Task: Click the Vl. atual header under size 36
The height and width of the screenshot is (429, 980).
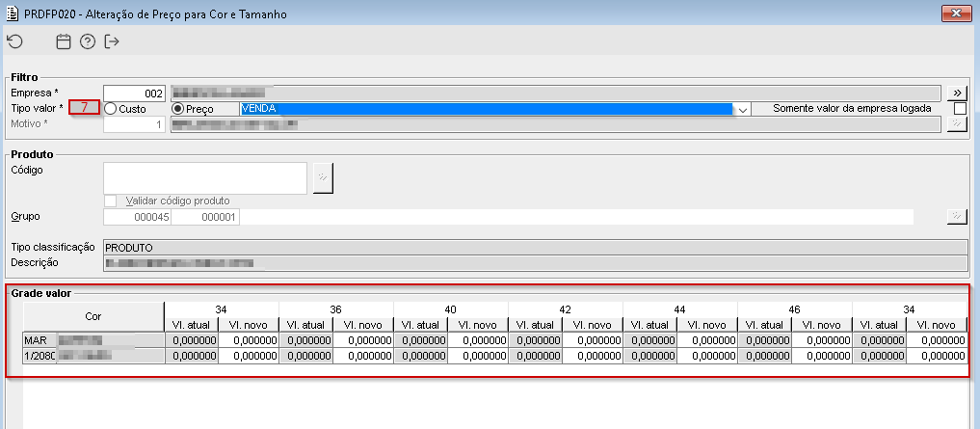Action: 305,325
